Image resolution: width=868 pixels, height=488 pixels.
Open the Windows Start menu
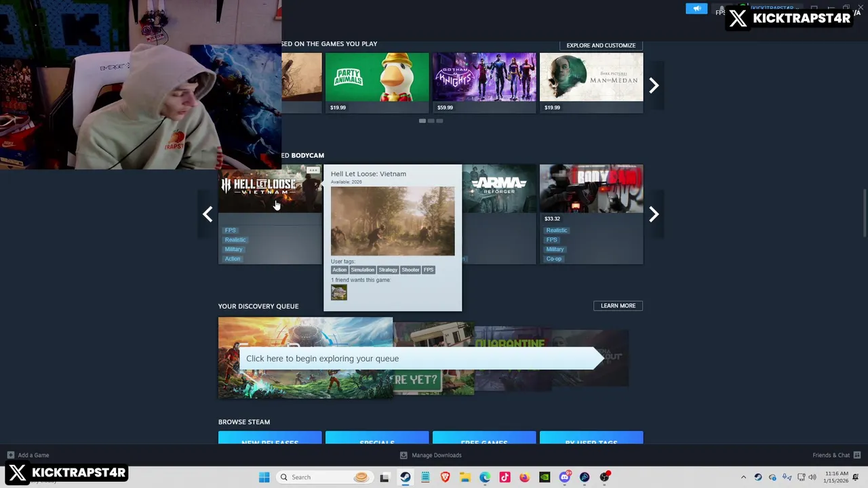(x=264, y=477)
